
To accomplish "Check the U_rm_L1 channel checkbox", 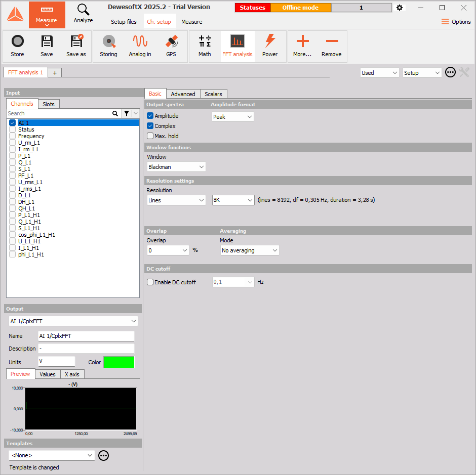I will pos(13,143).
